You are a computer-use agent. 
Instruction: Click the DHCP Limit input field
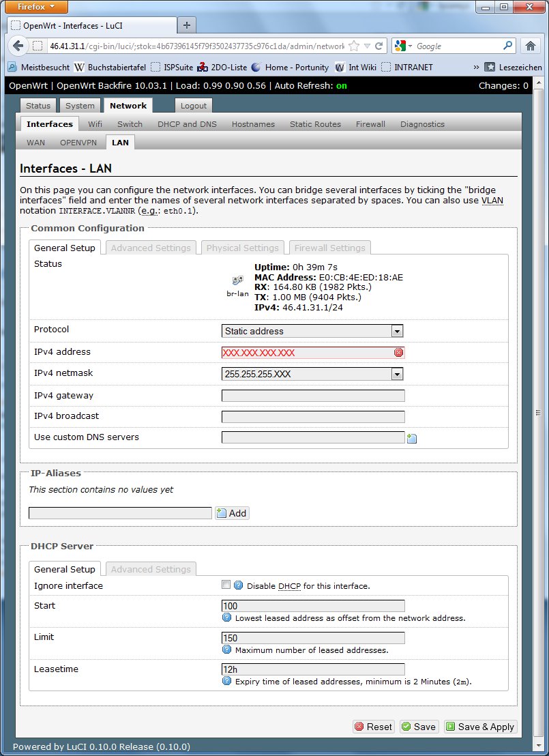coord(313,638)
